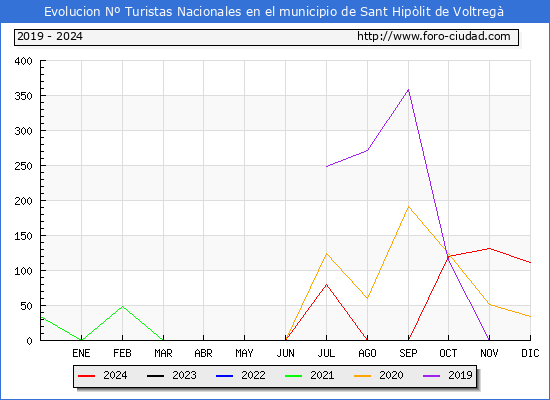Image resolution: width=550 pixels, height=400 pixels.
Task: Click the 50 y-axis value
Action: click(26, 306)
